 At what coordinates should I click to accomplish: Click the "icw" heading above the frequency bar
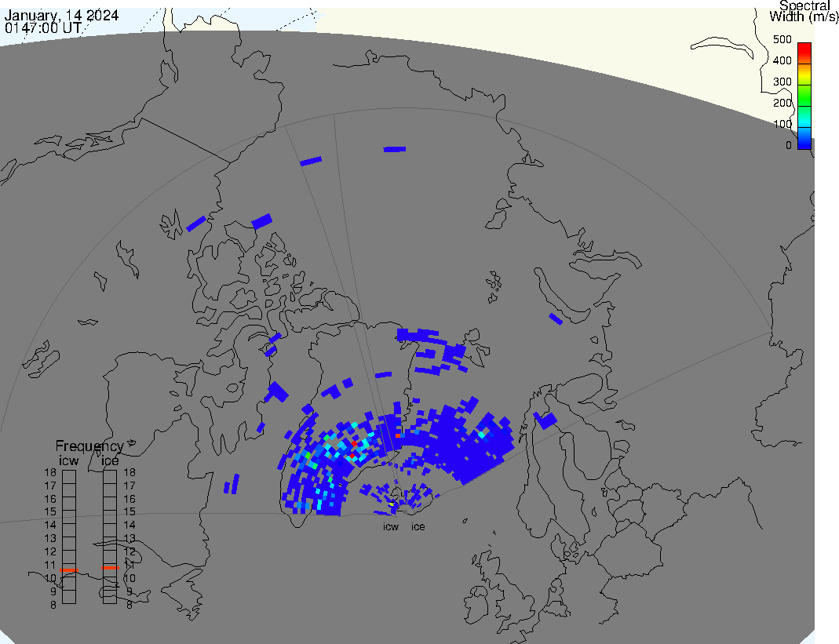[x=68, y=460]
